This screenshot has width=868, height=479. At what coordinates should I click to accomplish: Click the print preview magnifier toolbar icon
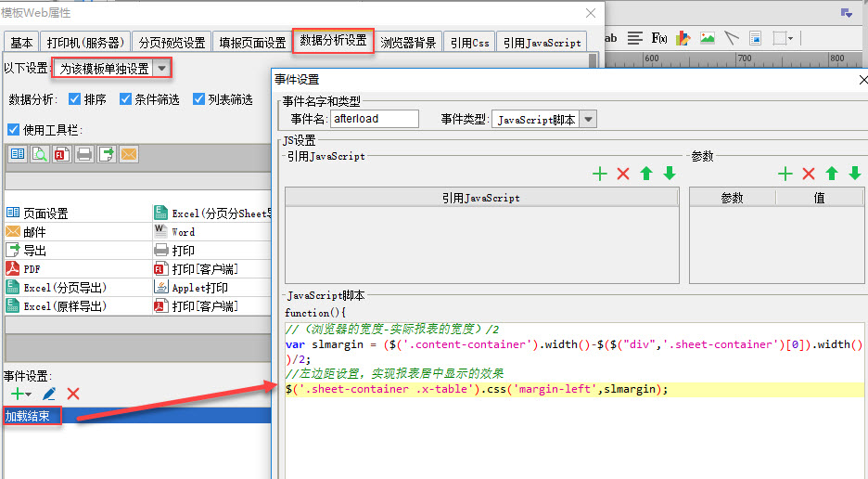pyautogui.click(x=40, y=154)
